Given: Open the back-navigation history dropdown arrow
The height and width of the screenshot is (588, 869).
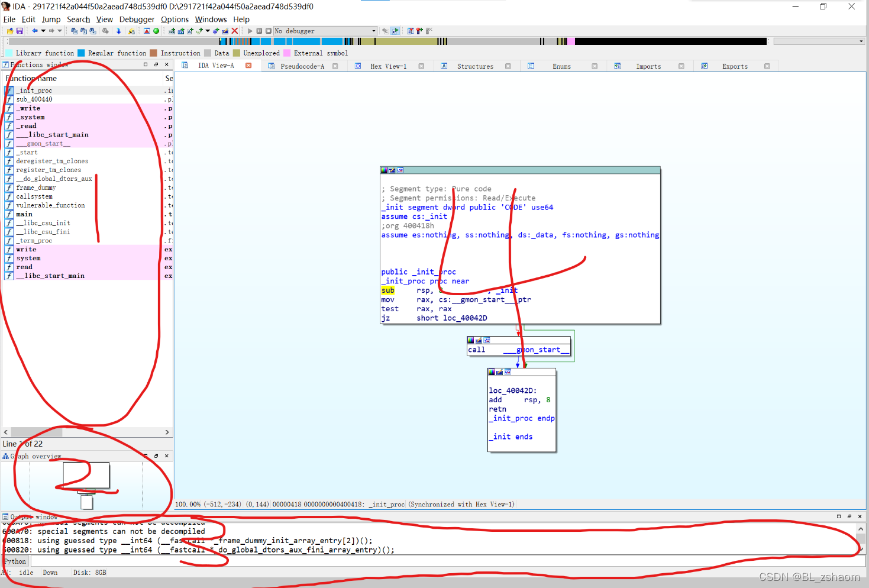Looking at the screenshot, I should point(43,31).
